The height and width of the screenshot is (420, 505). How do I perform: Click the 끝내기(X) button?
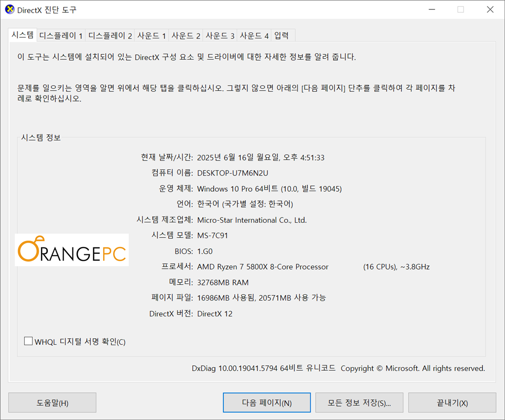(452, 403)
